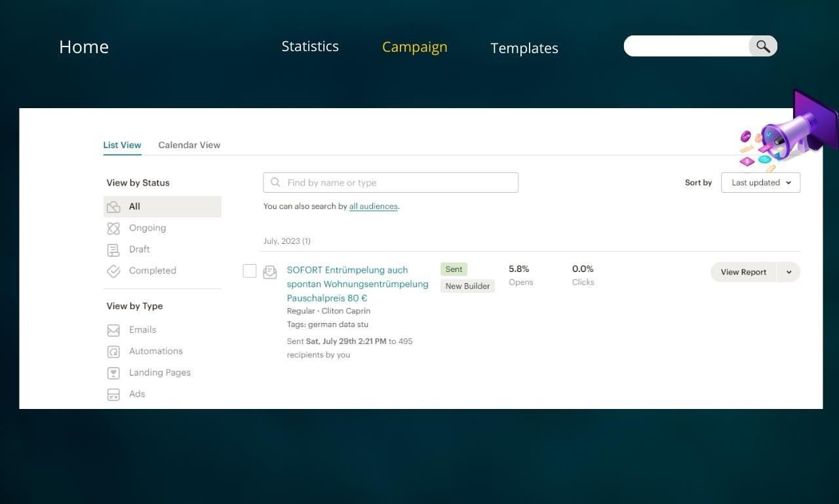839x504 pixels.
Task: View Completed campaigns
Action: pyautogui.click(x=152, y=271)
